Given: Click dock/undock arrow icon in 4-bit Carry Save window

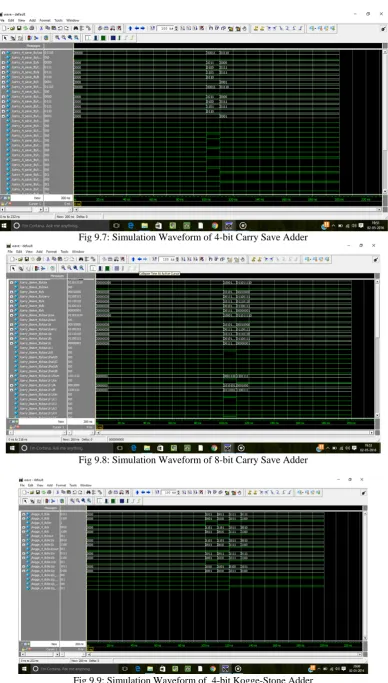Looking at the screenshot, I should pos(382,29).
